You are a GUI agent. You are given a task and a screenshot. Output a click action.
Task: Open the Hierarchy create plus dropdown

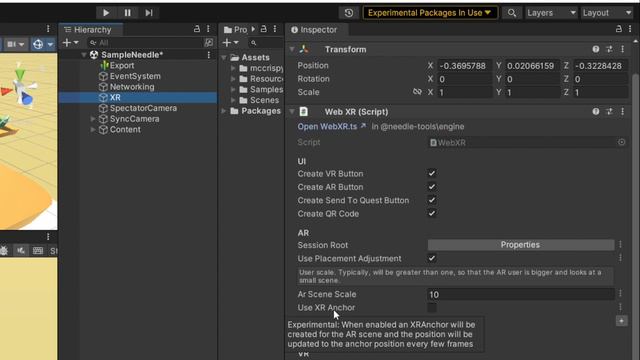(70, 42)
